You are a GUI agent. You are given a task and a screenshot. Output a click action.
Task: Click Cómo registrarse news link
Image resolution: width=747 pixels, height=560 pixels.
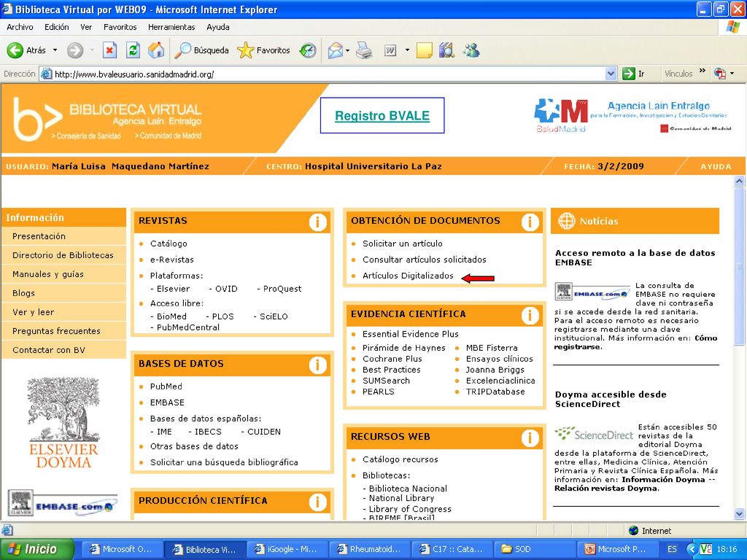click(636, 343)
